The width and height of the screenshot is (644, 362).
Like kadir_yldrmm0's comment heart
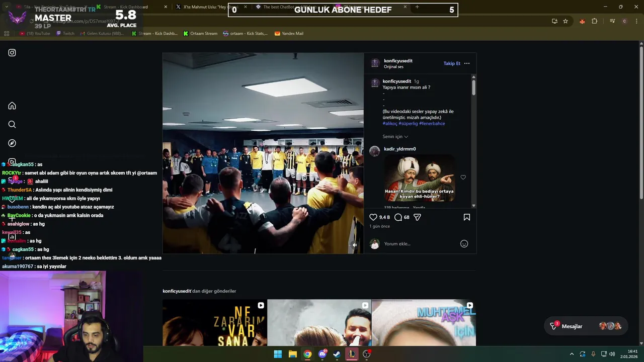tap(463, 177)
